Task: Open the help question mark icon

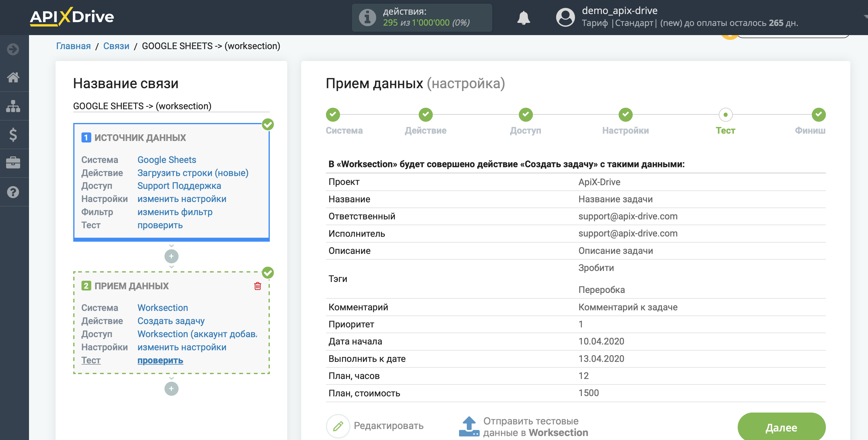Action: pyautogui.click(x=13, y=192)
